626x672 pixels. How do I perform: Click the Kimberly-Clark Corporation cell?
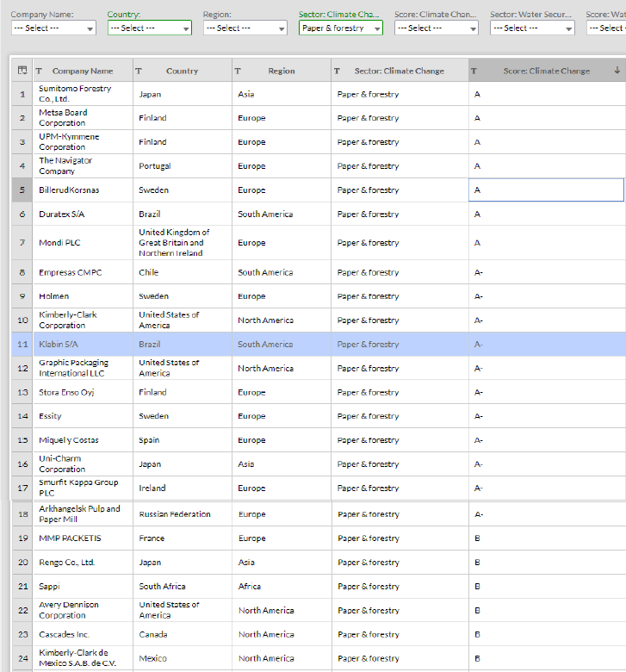pos(84,320)
